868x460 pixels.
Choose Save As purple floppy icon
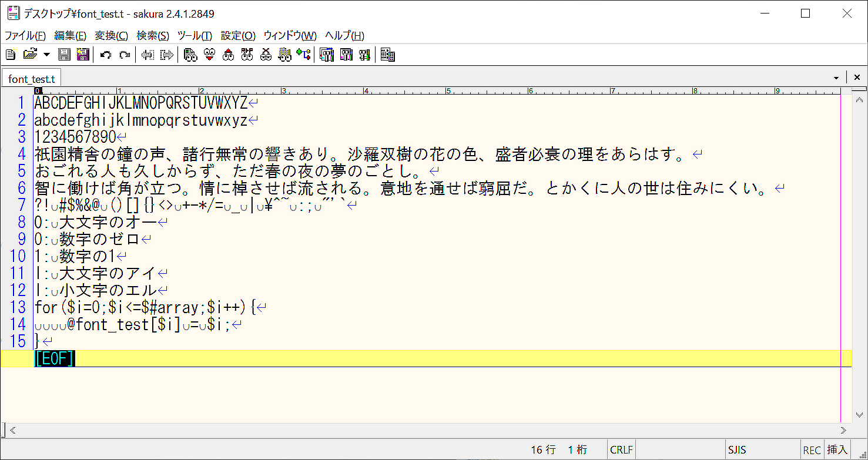(83, 55)
